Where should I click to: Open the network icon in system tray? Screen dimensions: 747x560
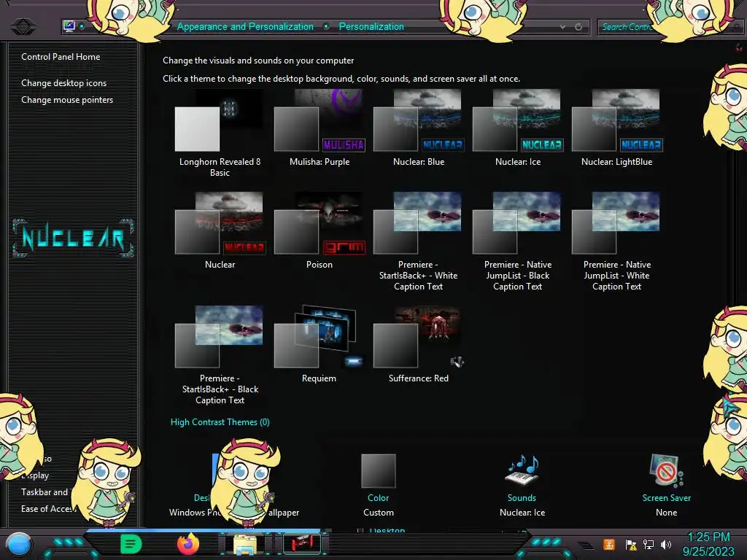(x=649, y=544)
